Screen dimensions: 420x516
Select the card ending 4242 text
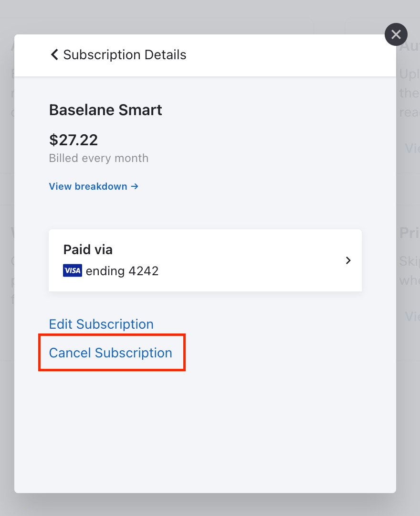[122, 271]
